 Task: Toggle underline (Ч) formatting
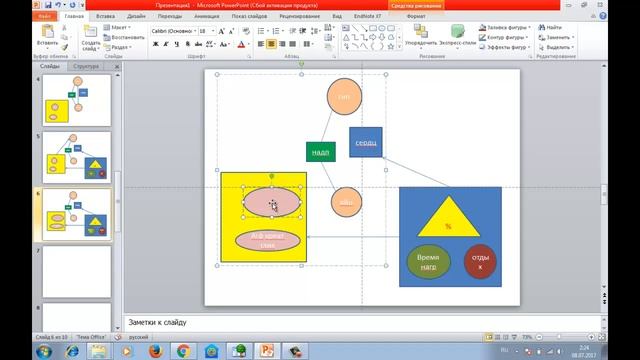pyautogui.click(x=176, y=44)
